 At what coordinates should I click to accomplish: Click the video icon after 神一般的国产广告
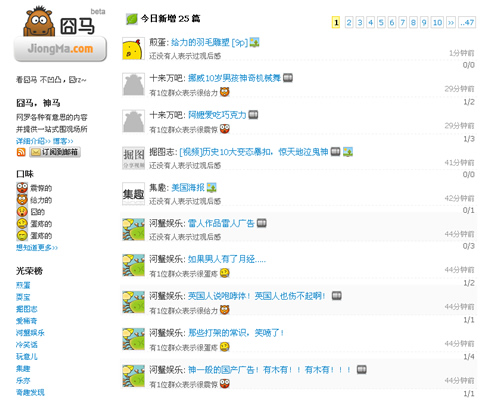[362, 369]
